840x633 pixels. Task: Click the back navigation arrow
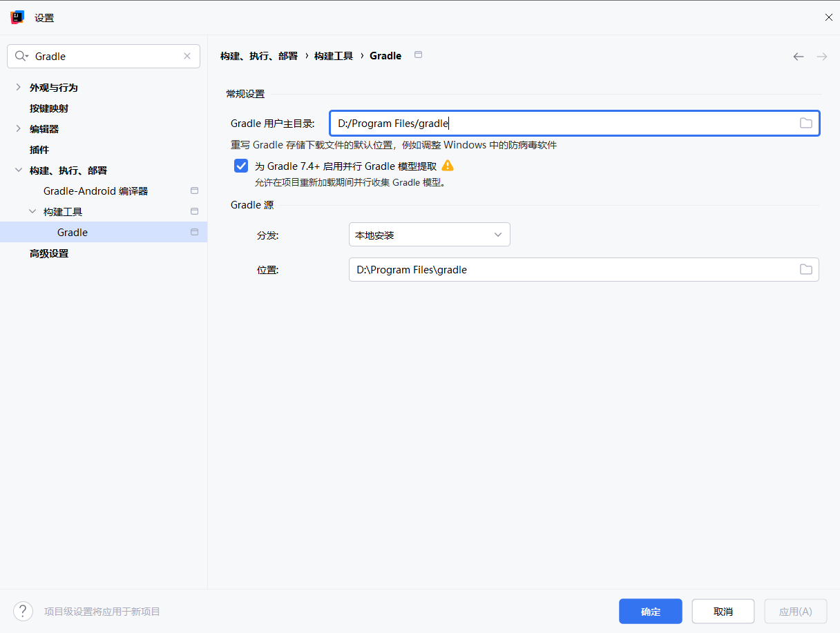[x=799, y=56]
